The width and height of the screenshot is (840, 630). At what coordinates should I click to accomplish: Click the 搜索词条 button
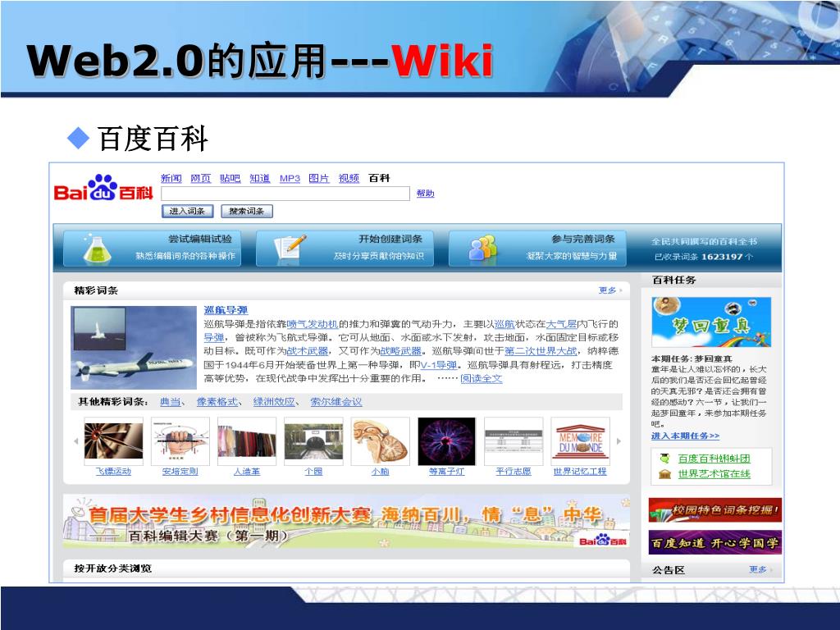click(x=247, y=211)
